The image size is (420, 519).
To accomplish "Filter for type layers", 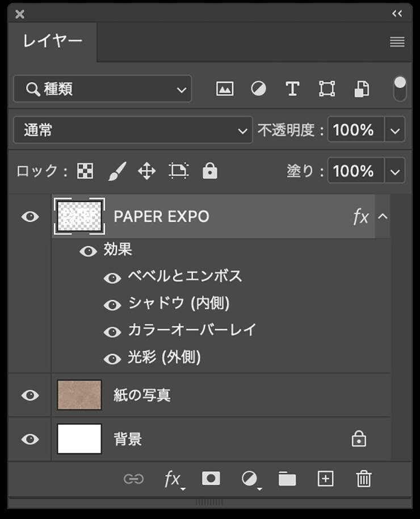I will 292,88.
